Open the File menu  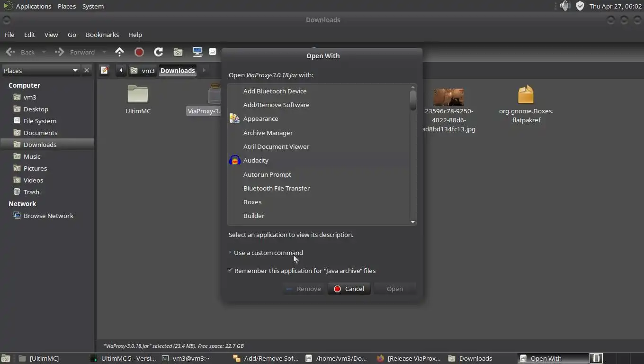point(9,35)
